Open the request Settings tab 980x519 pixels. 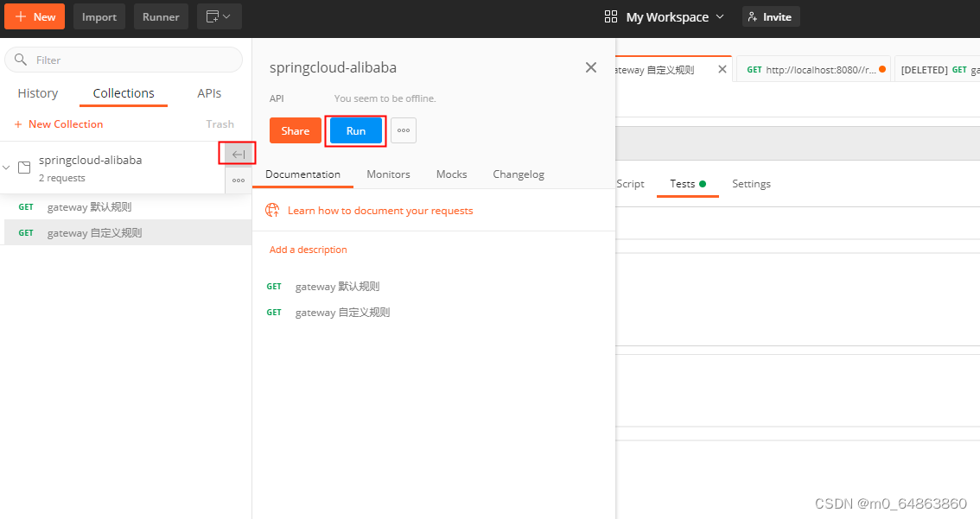coord(751,184)
